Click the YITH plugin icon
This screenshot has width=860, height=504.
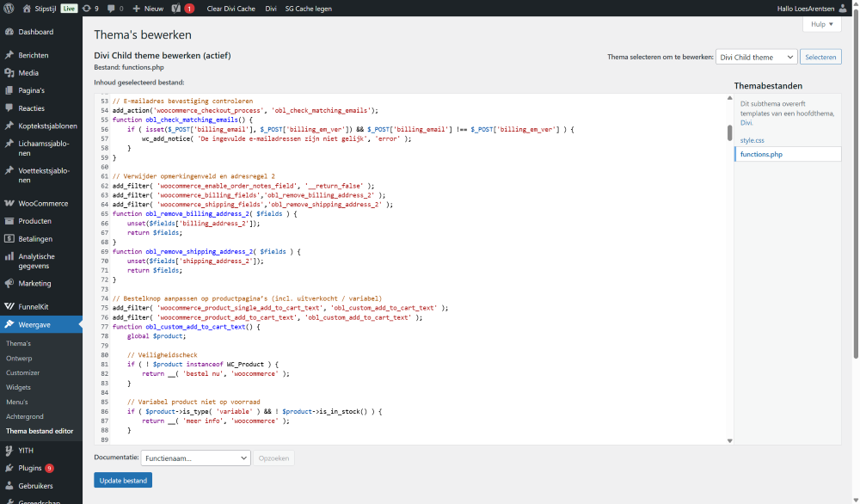[x=9, y=451]
